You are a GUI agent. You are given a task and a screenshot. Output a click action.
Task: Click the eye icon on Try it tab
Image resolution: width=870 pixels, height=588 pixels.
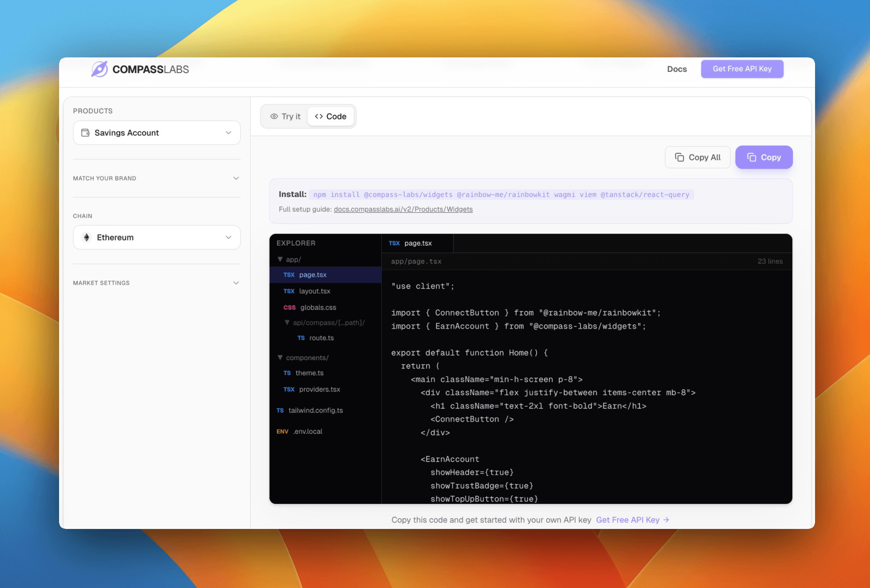(274, 116)
